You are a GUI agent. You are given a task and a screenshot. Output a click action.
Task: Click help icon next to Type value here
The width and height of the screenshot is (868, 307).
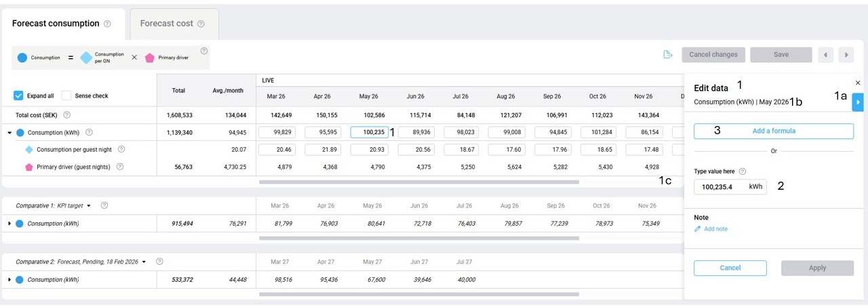(x=742, y=172)
